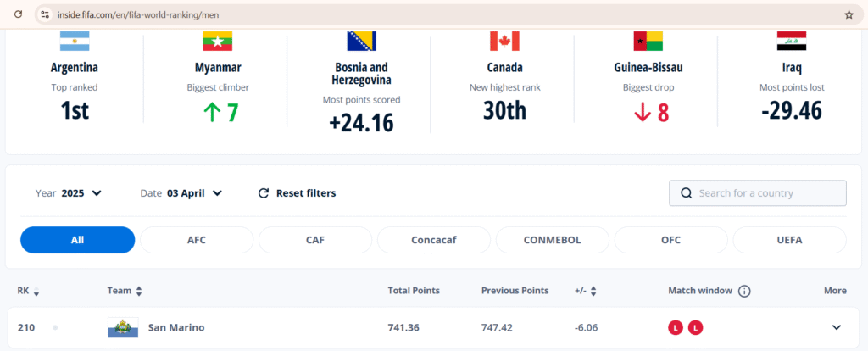Click Reset filters
The height and width of the screenshot is (351, 868).
click(x=298, y=193)
